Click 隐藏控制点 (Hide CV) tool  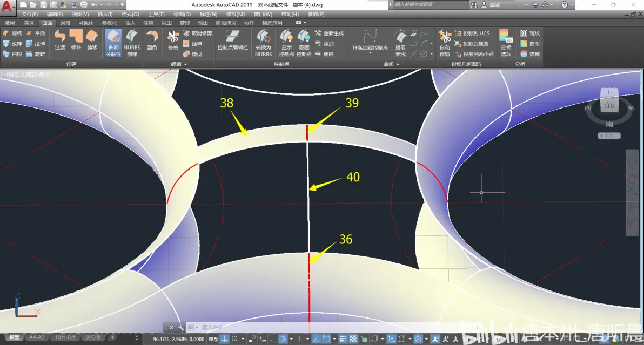point(304,43)
